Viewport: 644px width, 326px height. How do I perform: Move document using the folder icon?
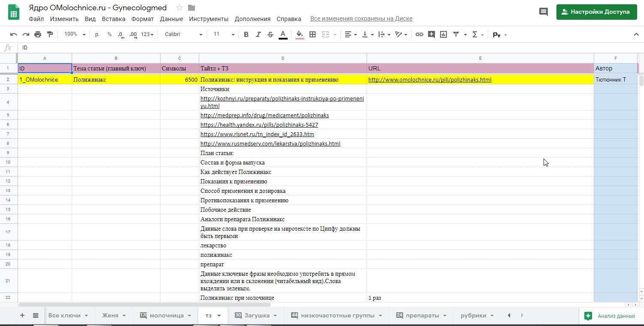[191, 8]
